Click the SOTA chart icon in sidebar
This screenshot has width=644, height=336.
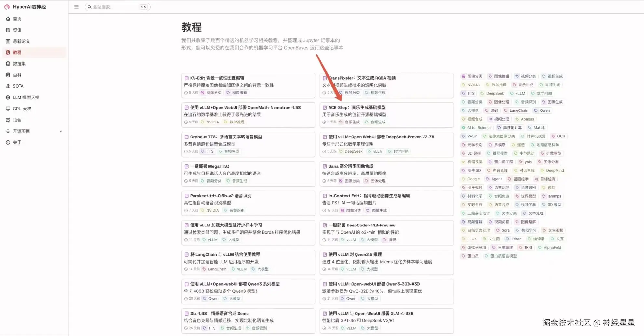tap(8, 86)
